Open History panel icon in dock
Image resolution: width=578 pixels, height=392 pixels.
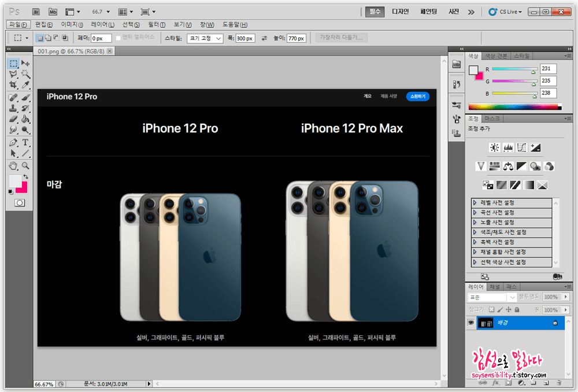click(457, 84)
